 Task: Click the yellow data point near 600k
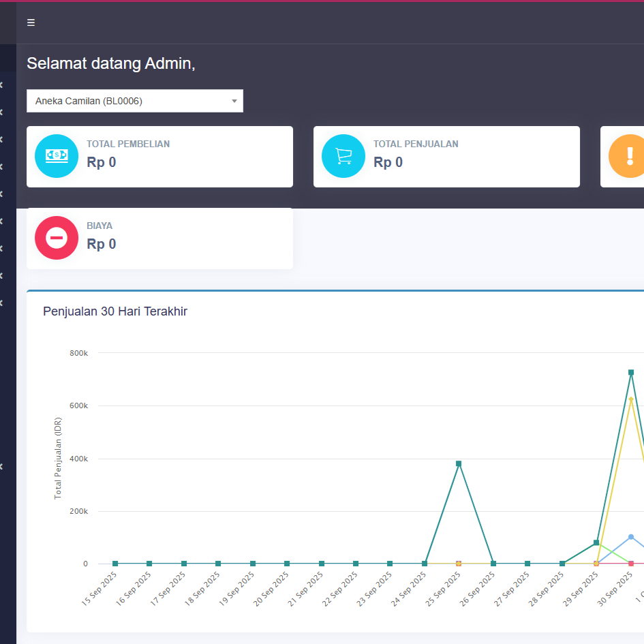(631, 399)
